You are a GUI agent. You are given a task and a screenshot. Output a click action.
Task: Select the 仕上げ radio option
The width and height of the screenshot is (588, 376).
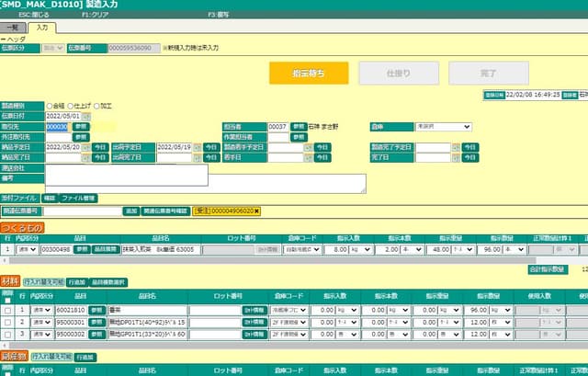click(70, 107)
